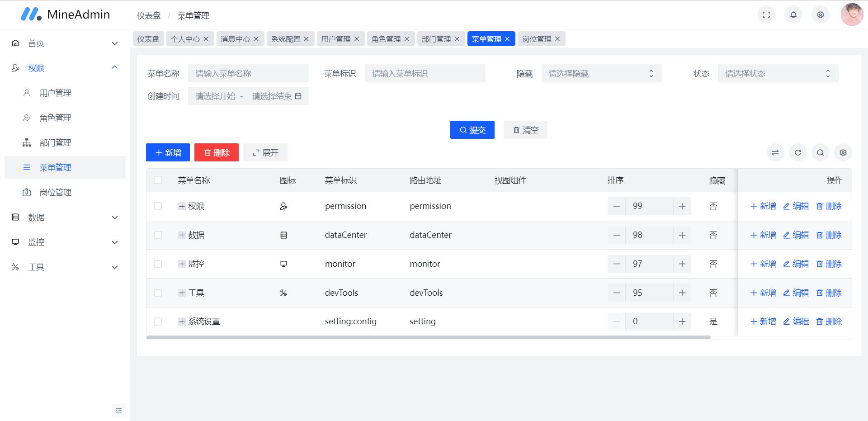Check the 系统设置 row checkbox
Viewport: 868px width, 421px height.
[158, 322]
